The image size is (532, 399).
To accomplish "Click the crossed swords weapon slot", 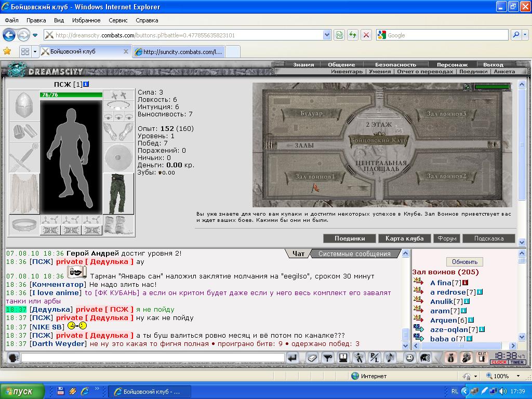I will pyautogui.click(x=24, y=157).
